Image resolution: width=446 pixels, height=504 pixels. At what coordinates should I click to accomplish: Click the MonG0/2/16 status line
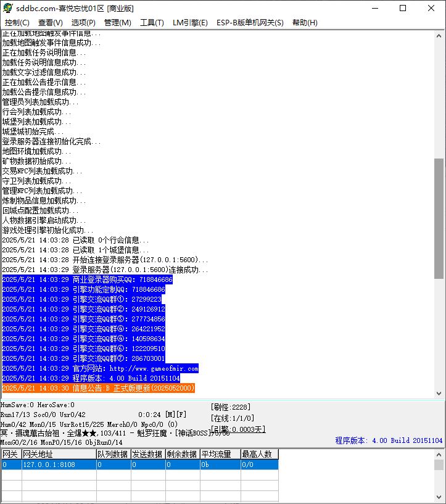click(61, 442)
